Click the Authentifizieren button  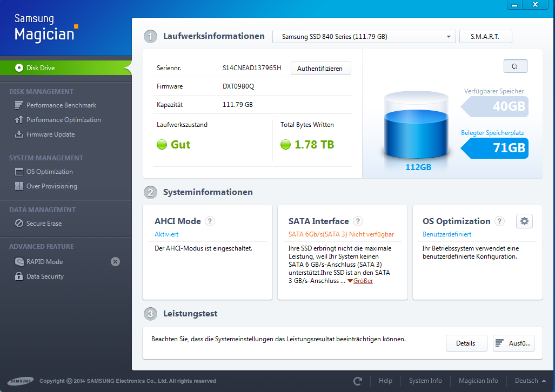click(x=320, y=68)
